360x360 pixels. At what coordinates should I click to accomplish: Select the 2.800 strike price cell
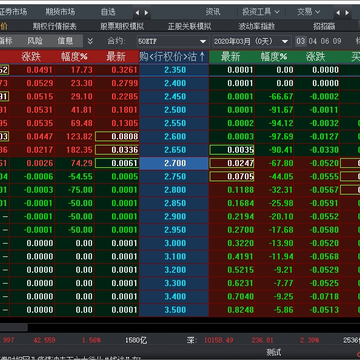click(174, 190)
